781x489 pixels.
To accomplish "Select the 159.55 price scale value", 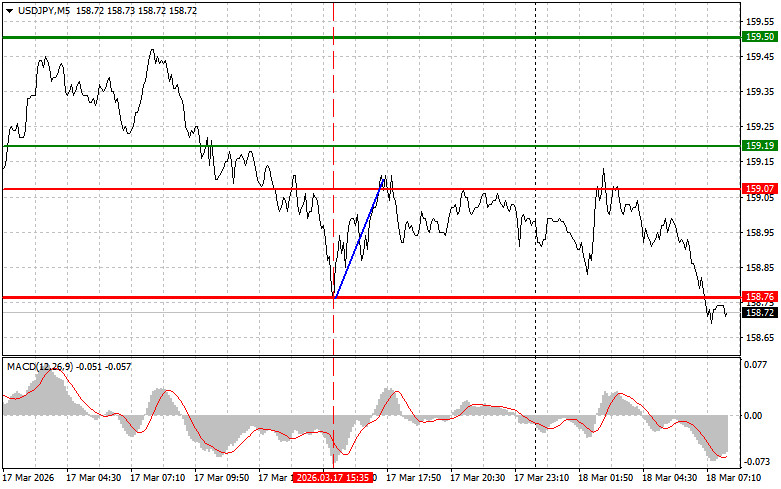I will coord(760,22).
